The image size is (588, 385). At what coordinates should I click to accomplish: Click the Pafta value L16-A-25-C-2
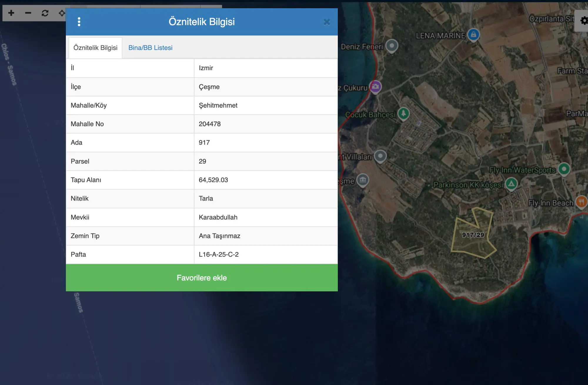pyautogui.click(x=219, y=254)
